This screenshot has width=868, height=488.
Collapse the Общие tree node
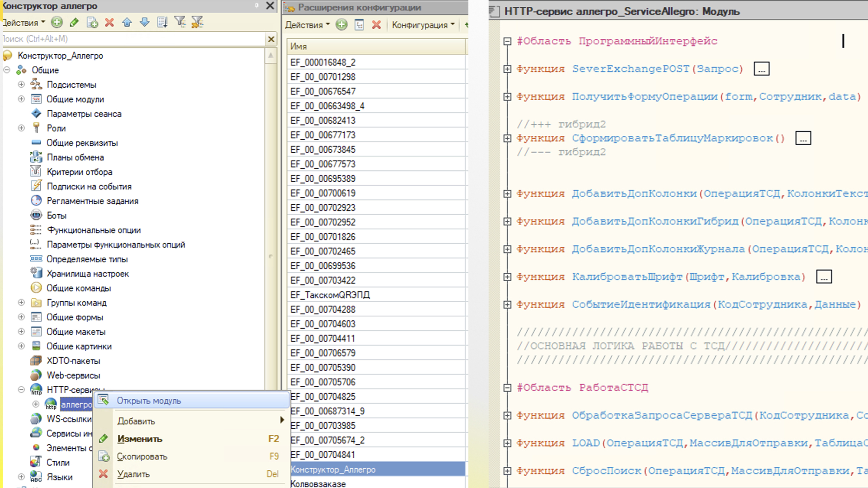click(7, 70)
